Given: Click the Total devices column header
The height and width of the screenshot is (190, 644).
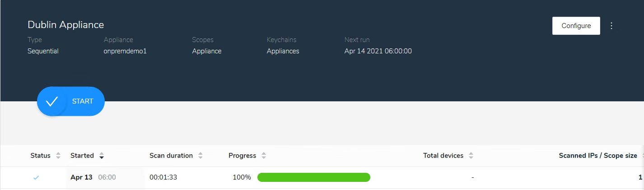Looking at the screenshot, I should point(443,156).
